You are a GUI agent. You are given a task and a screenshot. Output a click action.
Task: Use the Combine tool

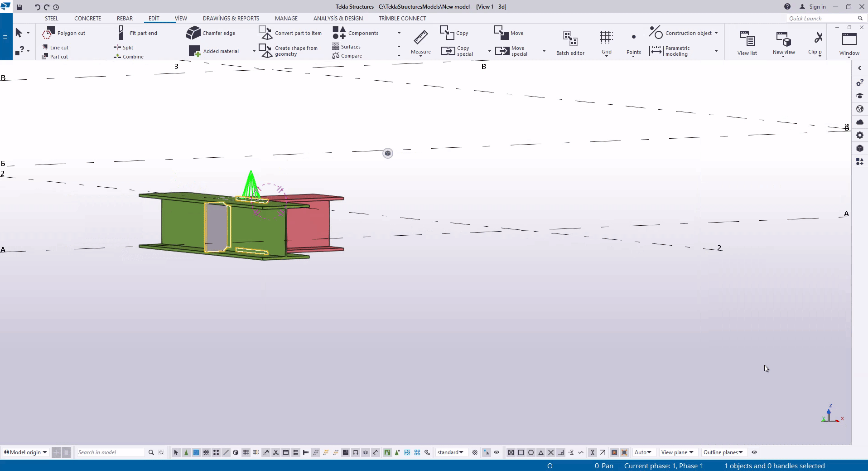(129, 57)
